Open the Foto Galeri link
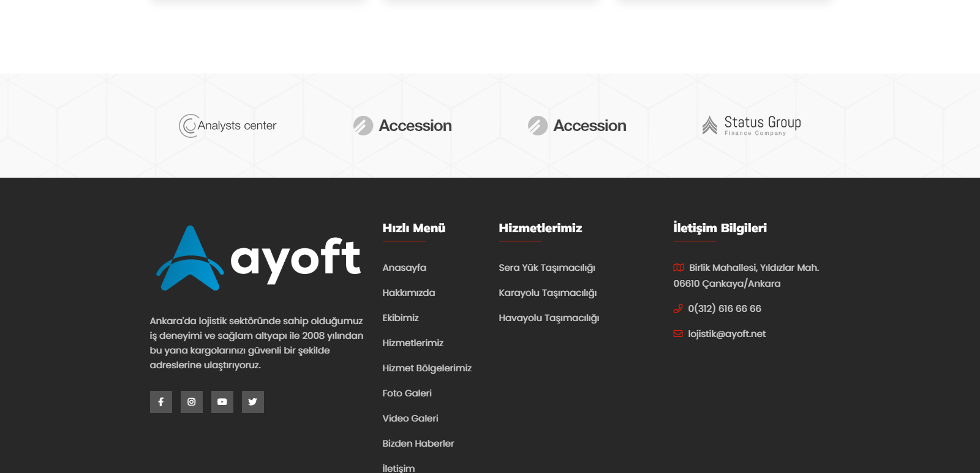Screen dimensions: 980x473 pyautogui.click(x=407, y=393)
